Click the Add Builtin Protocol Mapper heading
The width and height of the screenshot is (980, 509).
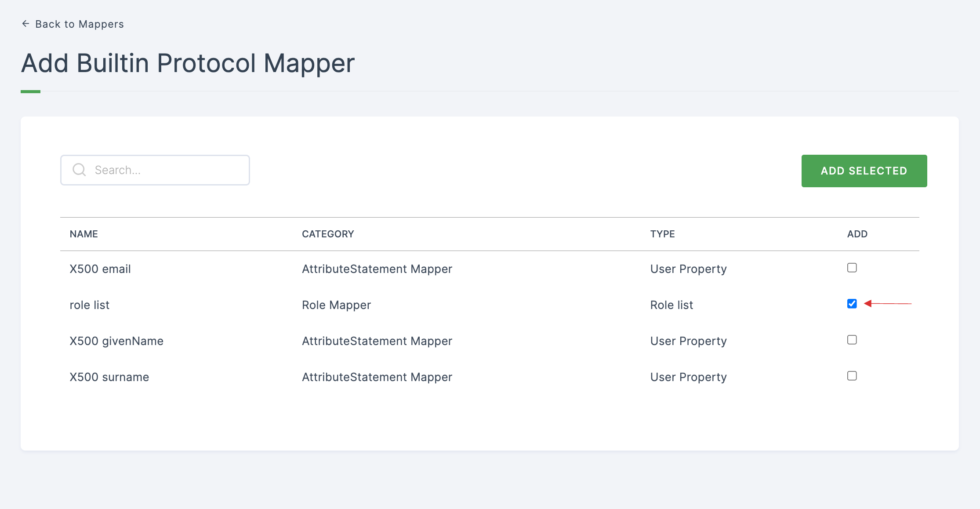(188, 63)
